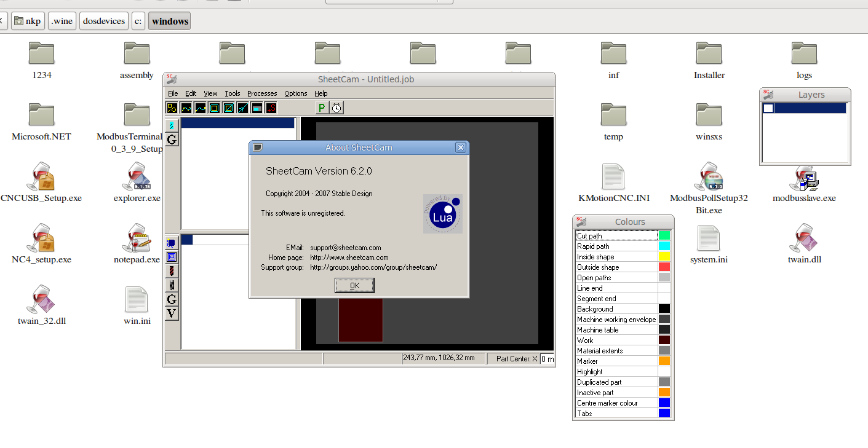
Task: Click the nested cyan and yellow rectangles toolbar icon
Action: click(x=215, y=108)
